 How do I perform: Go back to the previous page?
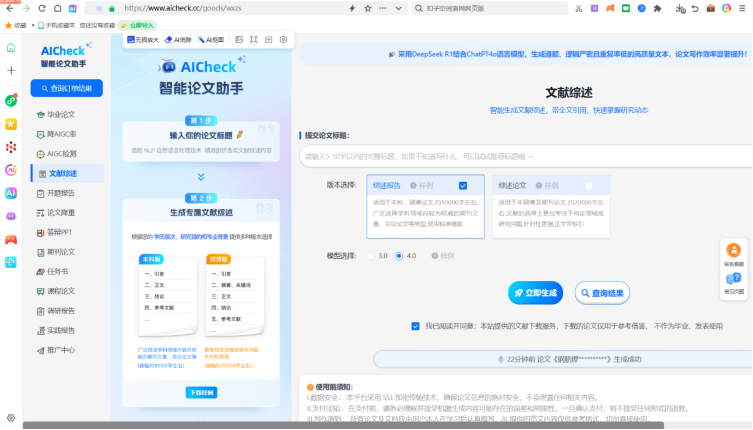[10, 8]
